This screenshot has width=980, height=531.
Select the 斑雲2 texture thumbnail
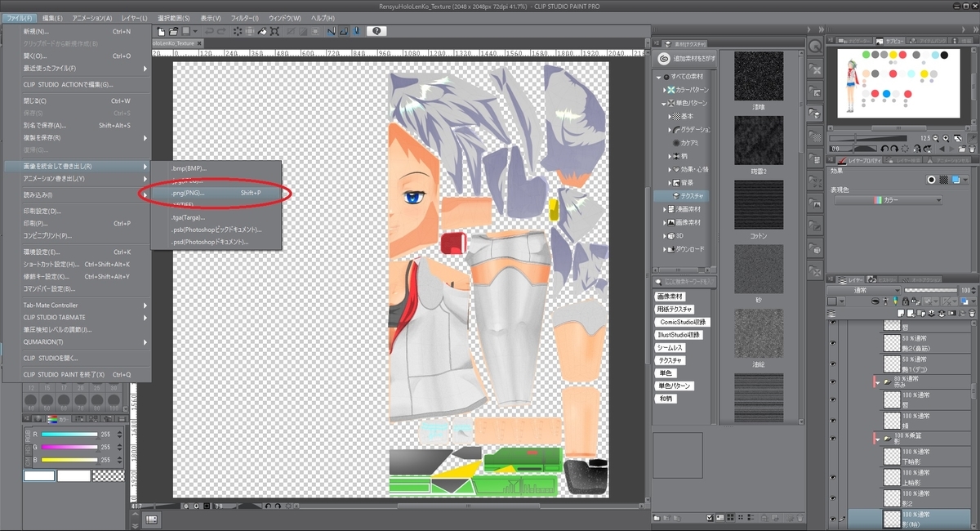click(759, 140)
